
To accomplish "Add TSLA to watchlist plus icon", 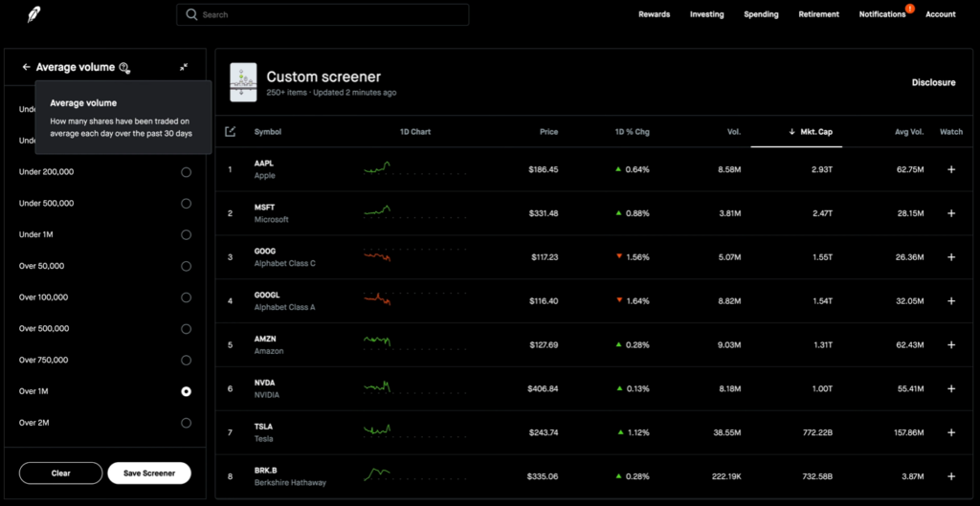I will (x=951, y=432).
